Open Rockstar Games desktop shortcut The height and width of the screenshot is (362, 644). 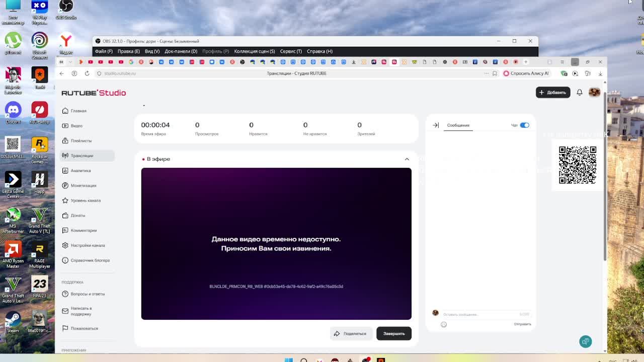(39, 151)
